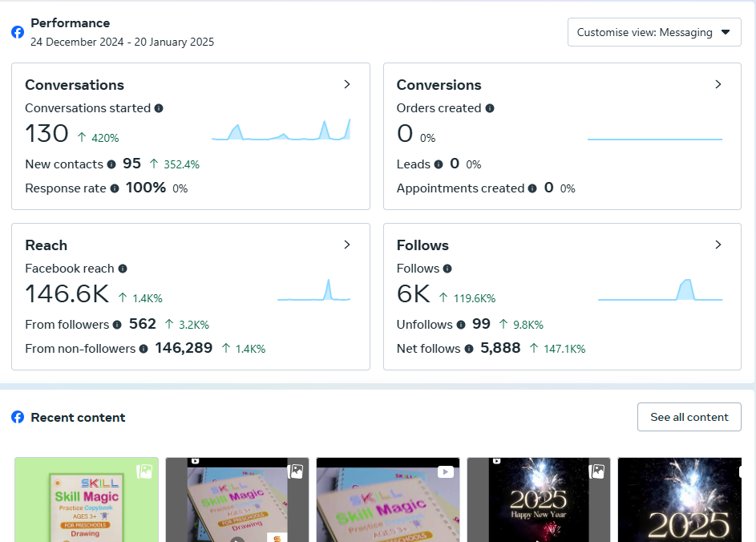Click the Conversions card heading
This screenshot has height=542, width=756.
click(439, 85)
